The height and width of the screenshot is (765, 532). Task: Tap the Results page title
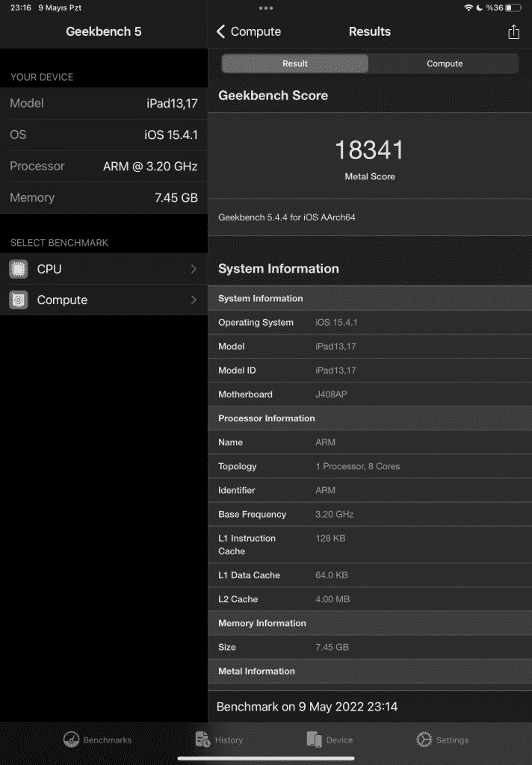[369, 31]
